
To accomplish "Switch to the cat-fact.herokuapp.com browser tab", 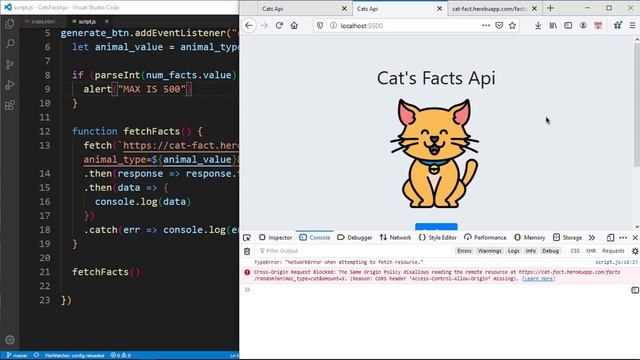I will coord(489,9).
